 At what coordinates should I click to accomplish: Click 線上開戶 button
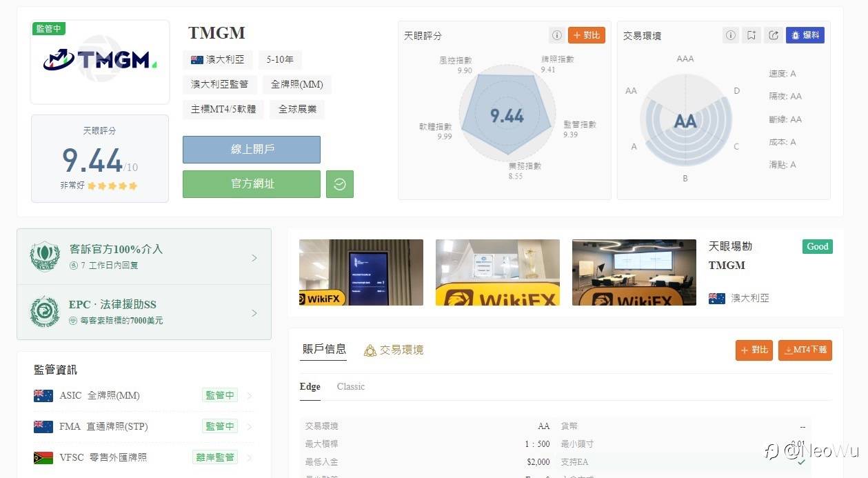click(x=252, y=150)
